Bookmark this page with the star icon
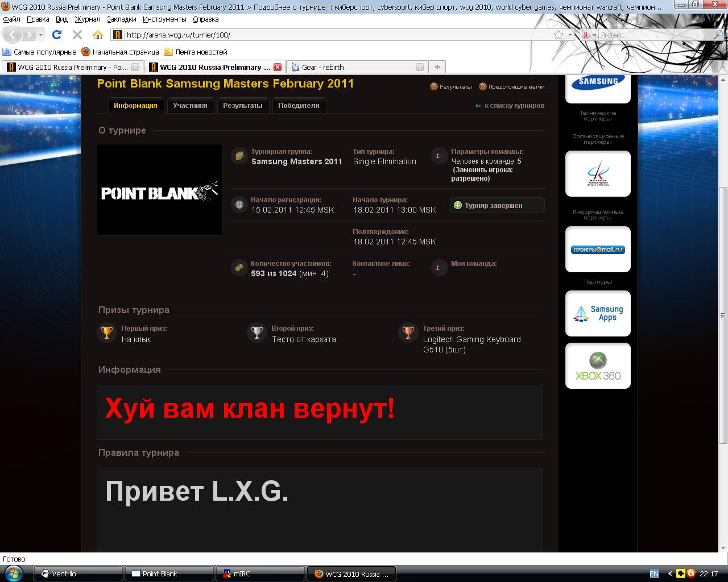The height and width of the screenshot is (582, 728). point(559,35)
